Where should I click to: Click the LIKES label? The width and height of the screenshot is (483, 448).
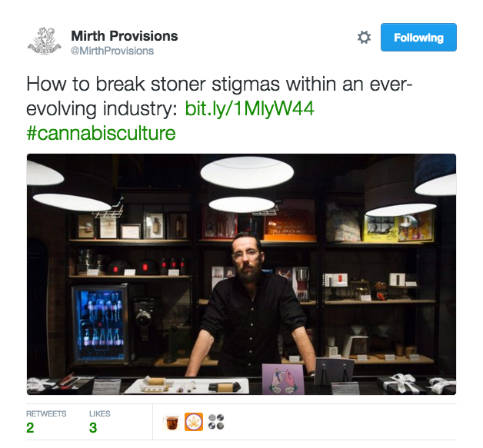click(x=99, y=414)
